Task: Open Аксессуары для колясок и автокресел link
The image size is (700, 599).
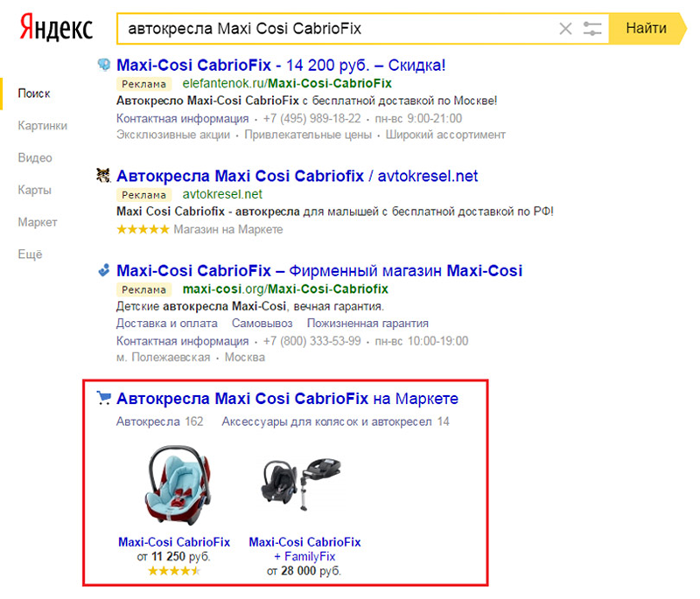Action: [335, 421]
